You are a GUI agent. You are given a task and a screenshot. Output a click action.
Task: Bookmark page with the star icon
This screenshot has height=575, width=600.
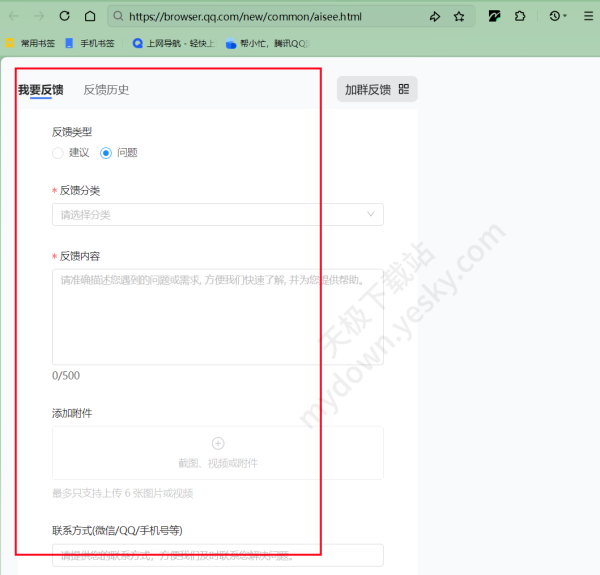pos(459,17)
